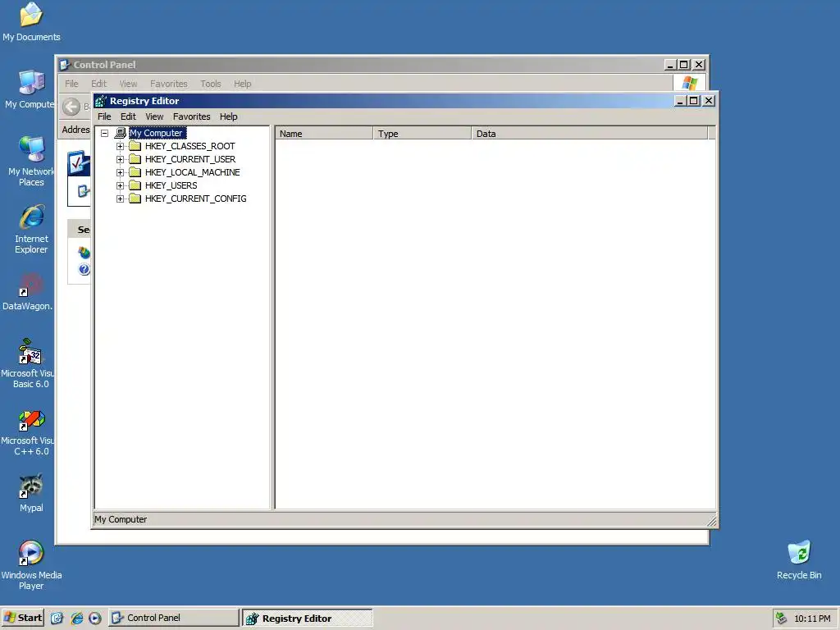The width and height of the screenshot is (840, 630).
Task: Click the taskbar clock showing 10:11 PM
Action: point(812,619)
